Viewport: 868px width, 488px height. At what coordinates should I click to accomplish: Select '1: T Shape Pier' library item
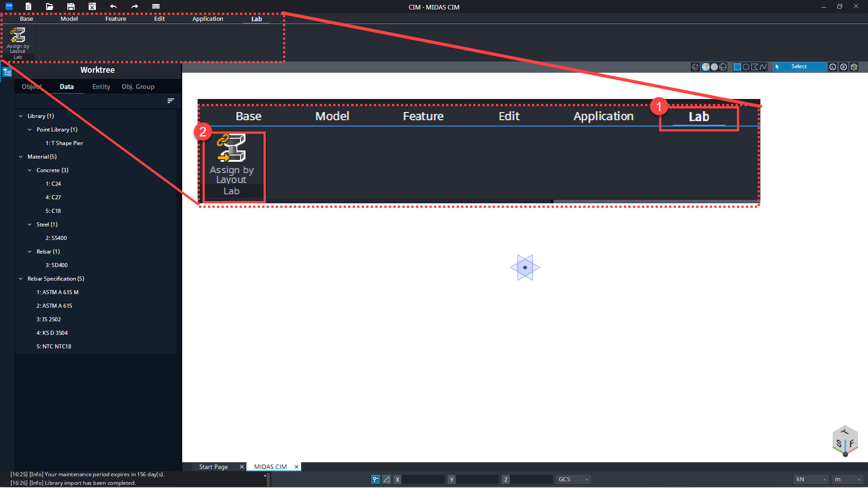point(64,143)
